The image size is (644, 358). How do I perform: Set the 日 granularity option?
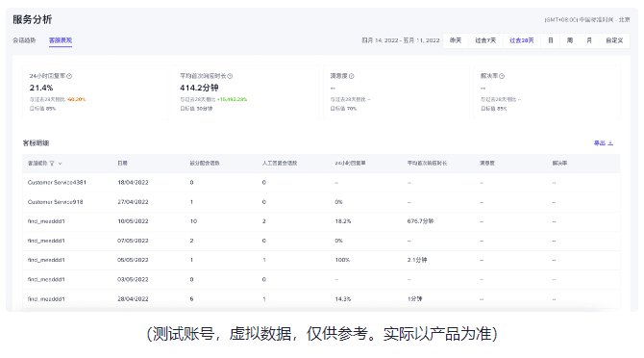click(551, 40)
